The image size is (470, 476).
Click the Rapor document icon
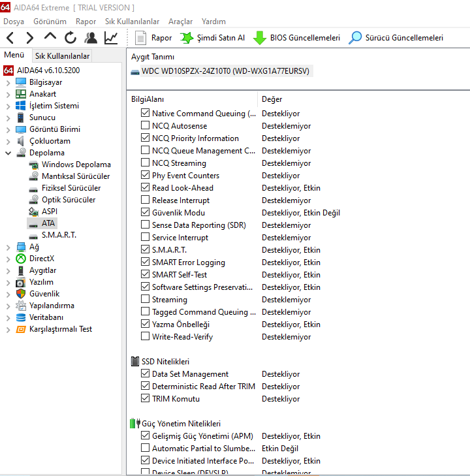pyautogui.click(x=140, y=38)
